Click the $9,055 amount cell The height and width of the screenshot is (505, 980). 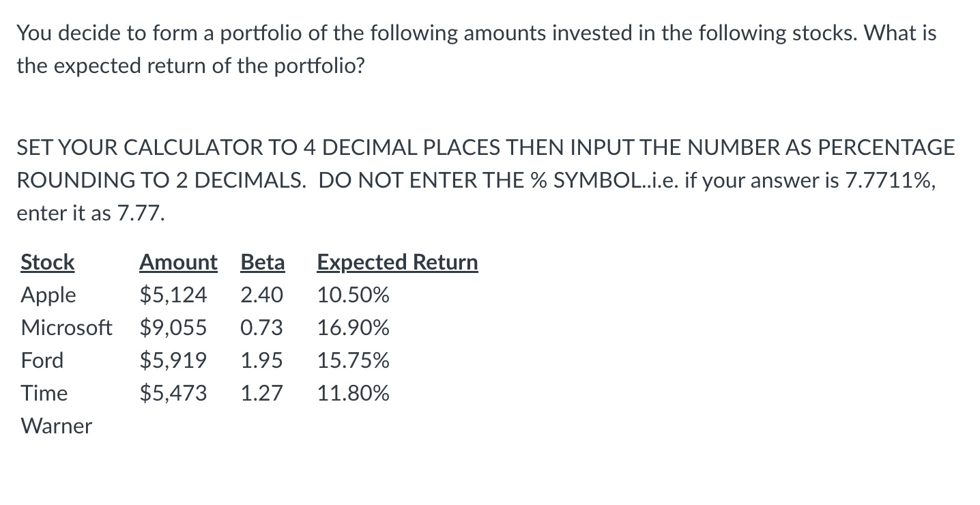(x=173, y=328)
